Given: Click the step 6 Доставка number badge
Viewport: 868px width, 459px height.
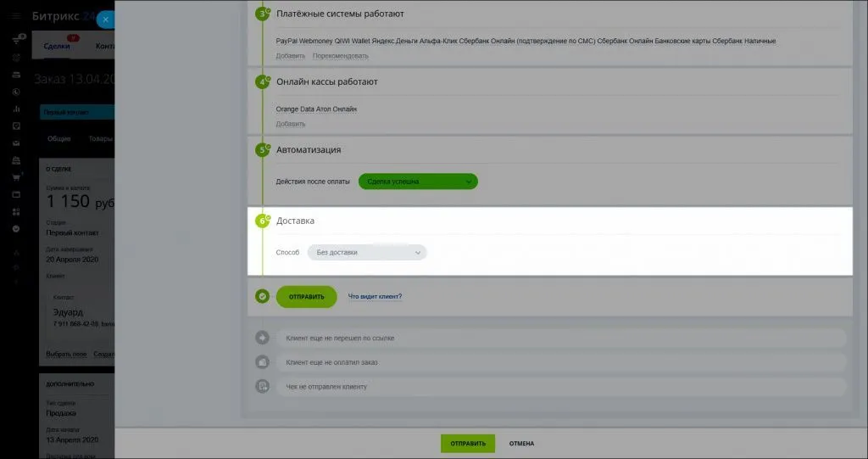Looking at the screenshot, I should [x=262, y=221].
